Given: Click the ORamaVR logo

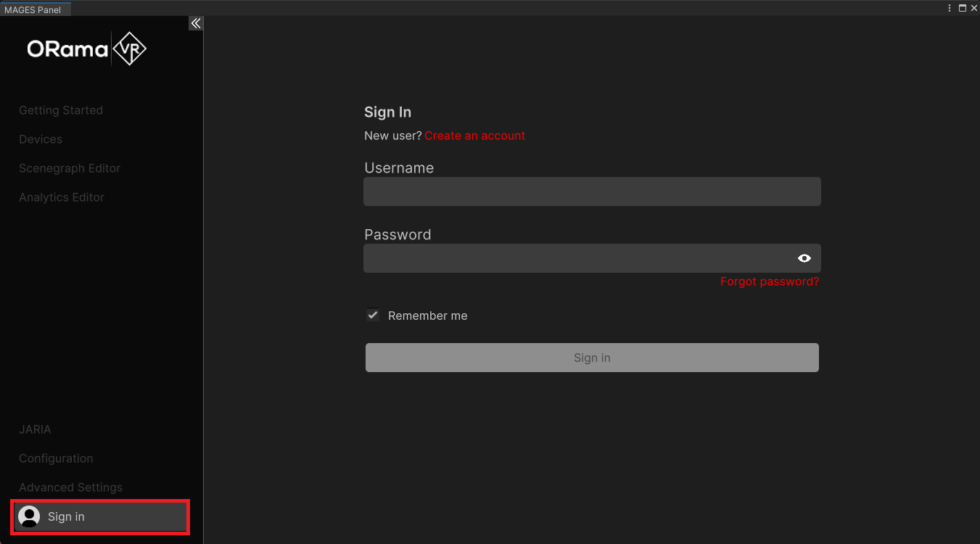Looking at the screenshot, I should point(87,49).
